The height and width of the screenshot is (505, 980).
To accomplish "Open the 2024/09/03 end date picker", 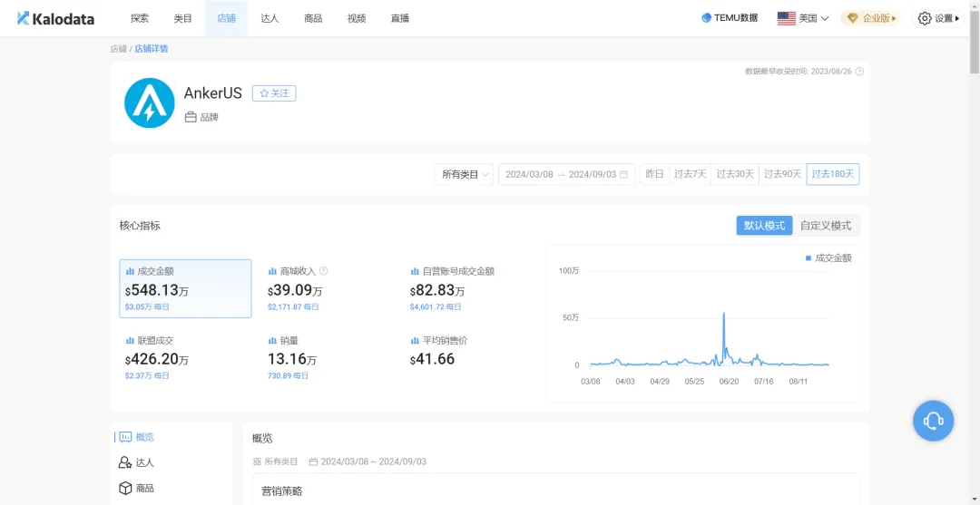I will pyautogui.click(x=593, y=175).
